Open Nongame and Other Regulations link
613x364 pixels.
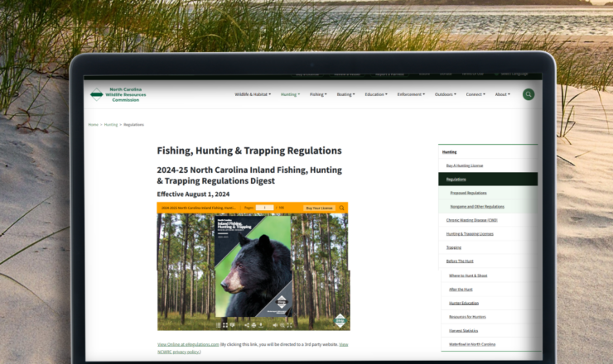click(x=477, y=207)
